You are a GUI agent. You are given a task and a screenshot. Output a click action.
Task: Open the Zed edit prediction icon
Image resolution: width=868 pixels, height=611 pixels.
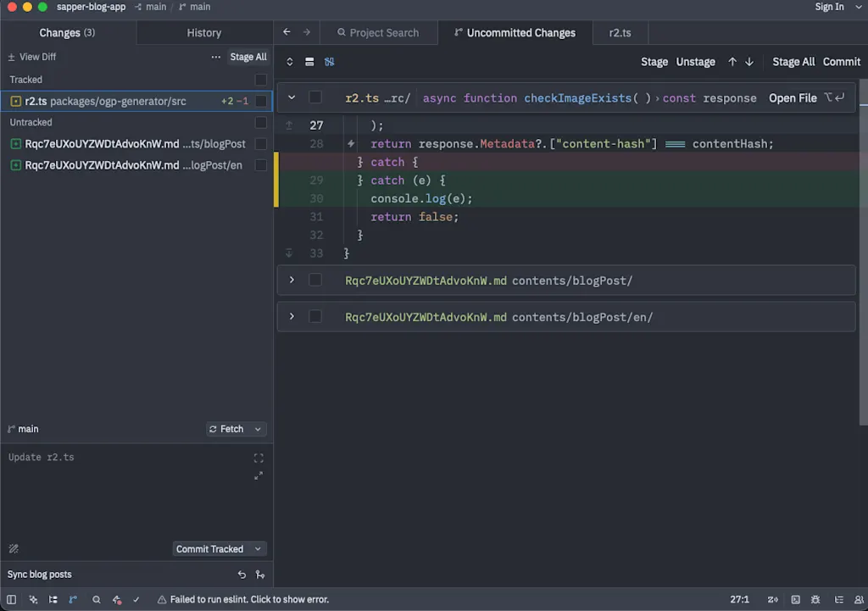pos(773,599)
